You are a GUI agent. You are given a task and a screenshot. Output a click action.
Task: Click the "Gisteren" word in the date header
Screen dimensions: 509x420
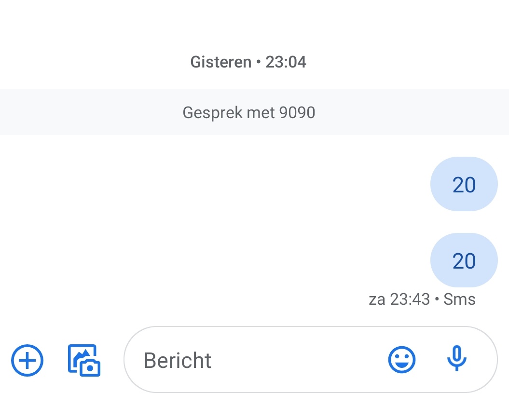(x=221, y=62)
